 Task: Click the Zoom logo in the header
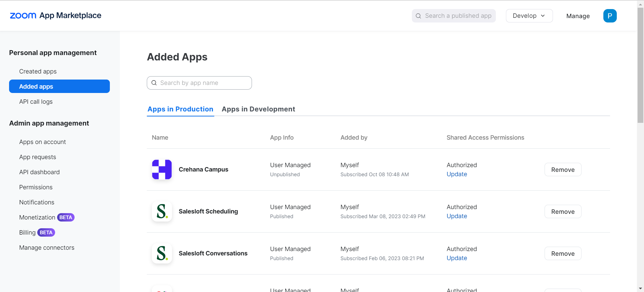point(23,16)
